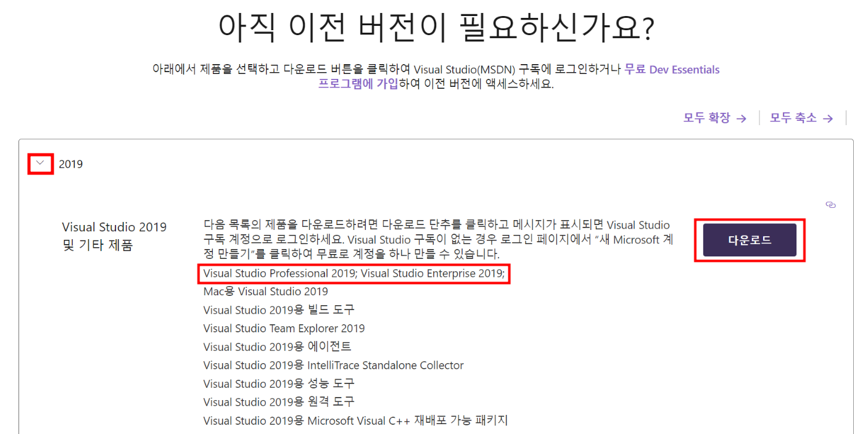Select the 2019 section header label
Image resolution: width=868 pixels, height=434 pixels.
(x=71, y=165)
